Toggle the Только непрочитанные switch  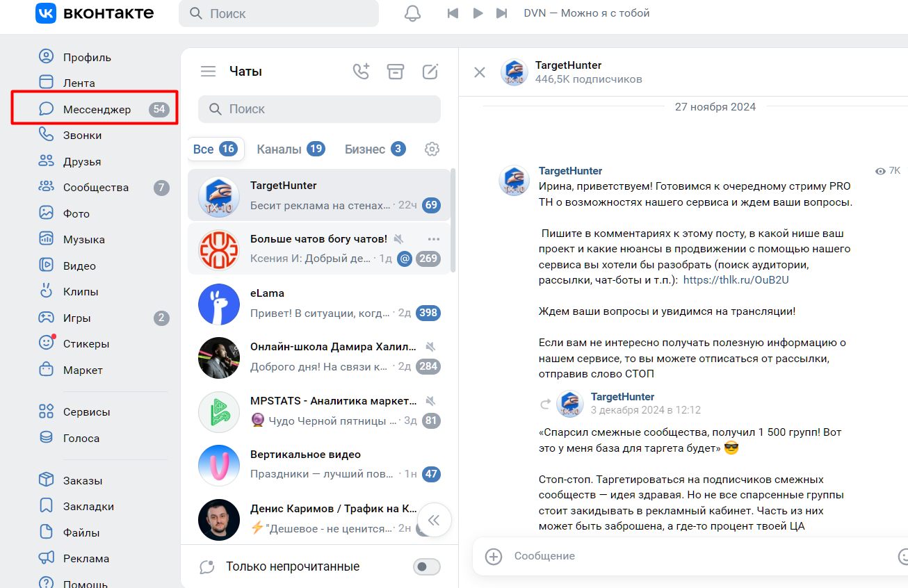426,566
